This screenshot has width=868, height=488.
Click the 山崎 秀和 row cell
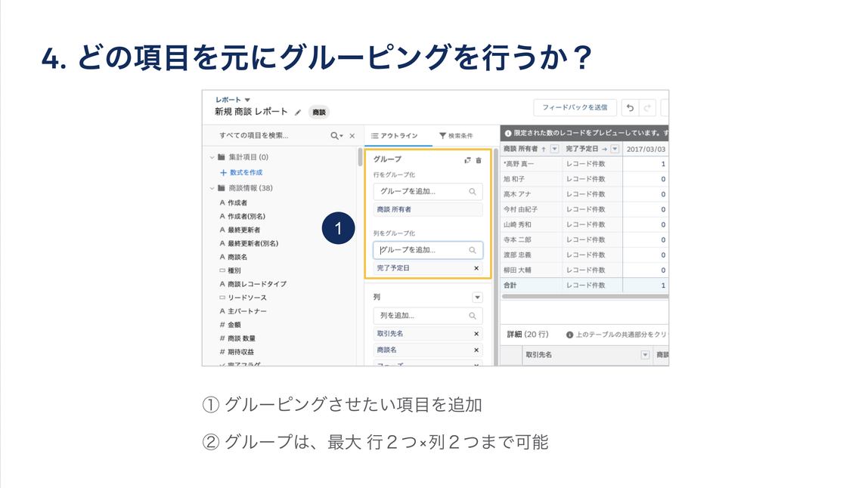tap(532, 224)
